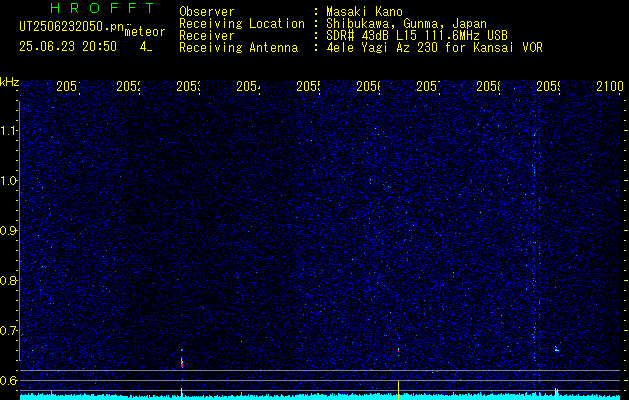This screenshot has height=400, width=629.
Task: Click the 0.6 kHz axis label
Action: pos(8,380)
